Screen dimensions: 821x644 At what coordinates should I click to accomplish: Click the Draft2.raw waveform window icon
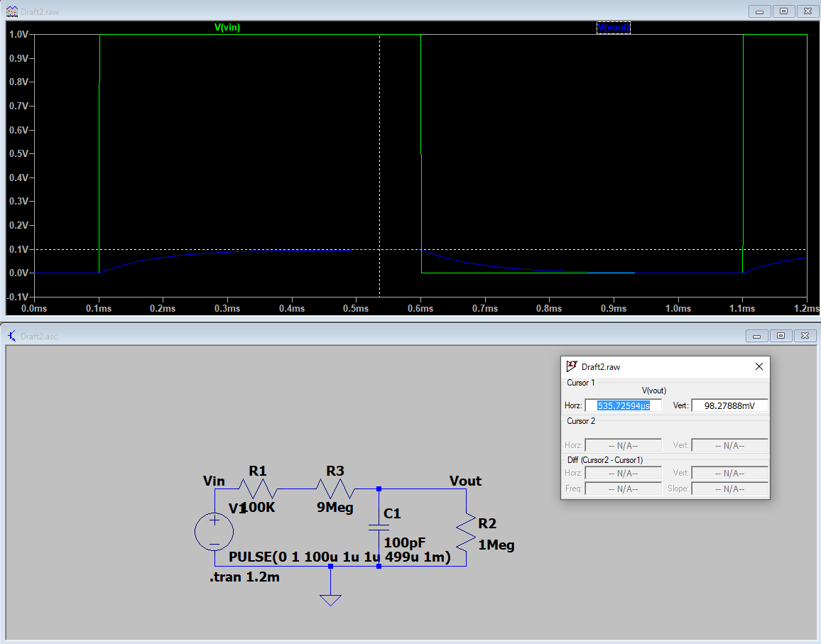(x=11, y=11)
